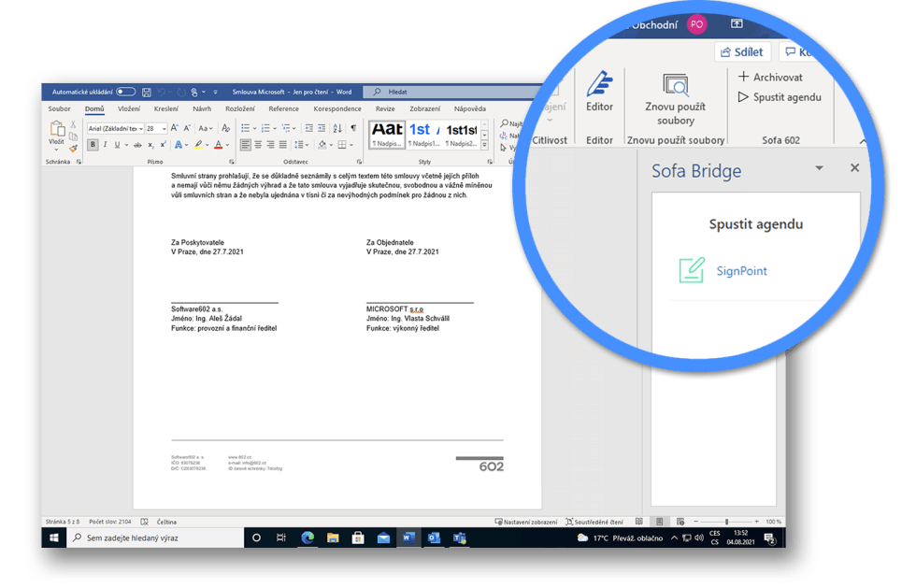Switch to the Revize tab
The width and height of the screenshot is (916, 588).
click(x=385, y=108)
